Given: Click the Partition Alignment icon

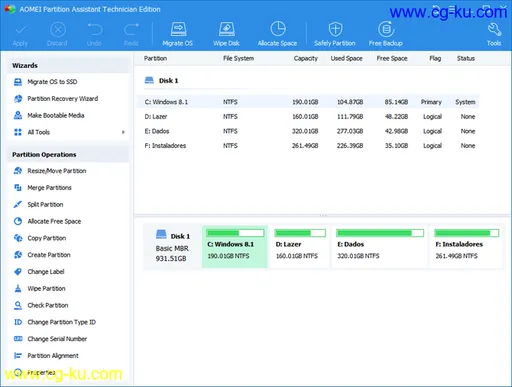Looking at the screenshot, I should tap(18, 356).
